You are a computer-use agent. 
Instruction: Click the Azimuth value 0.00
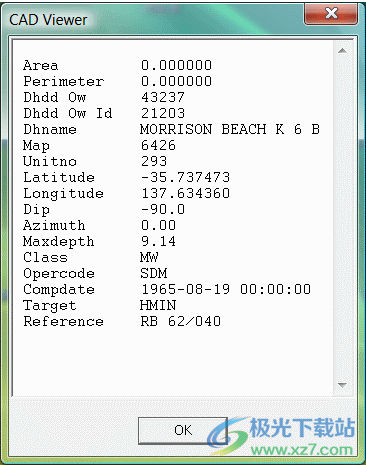point(158,225)
